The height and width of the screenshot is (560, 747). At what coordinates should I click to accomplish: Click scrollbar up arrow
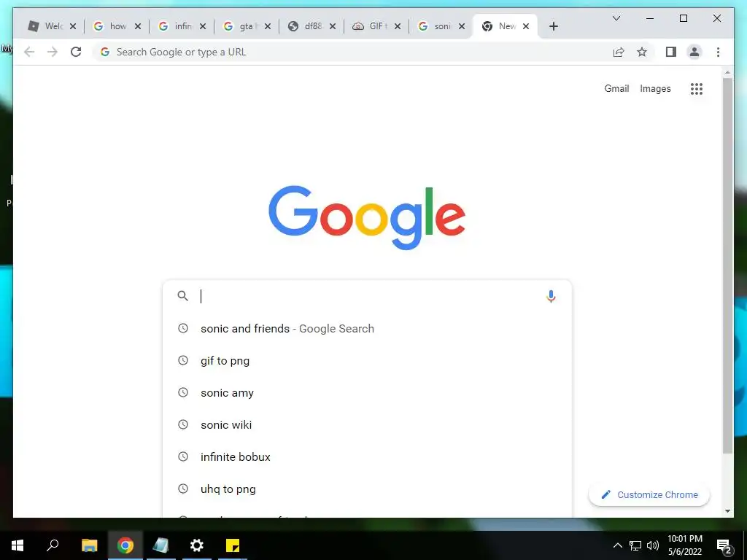727,73
